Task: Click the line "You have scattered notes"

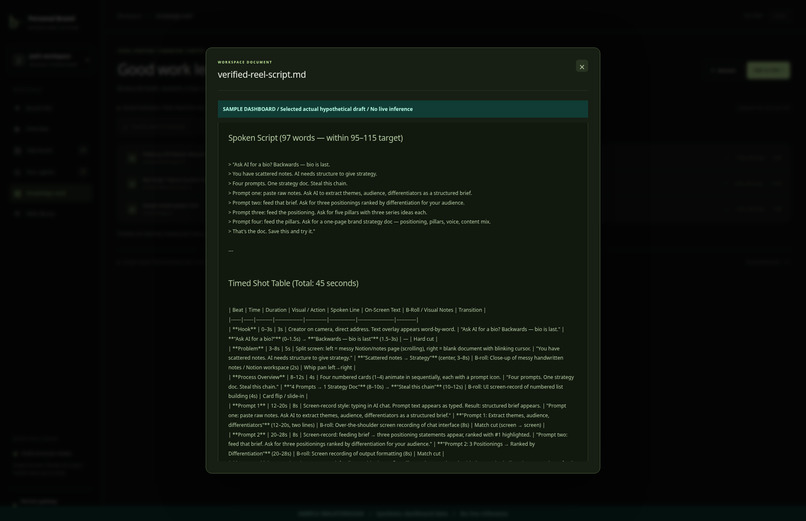Action: pos(303,174)
